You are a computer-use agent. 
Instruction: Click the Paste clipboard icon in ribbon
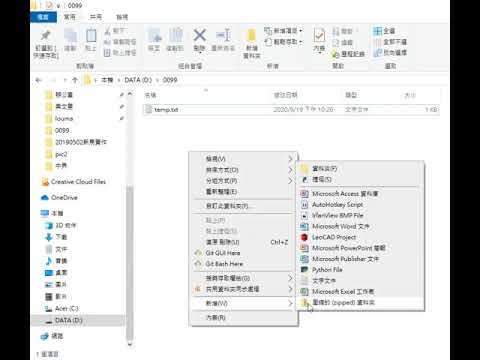[91, 35]
